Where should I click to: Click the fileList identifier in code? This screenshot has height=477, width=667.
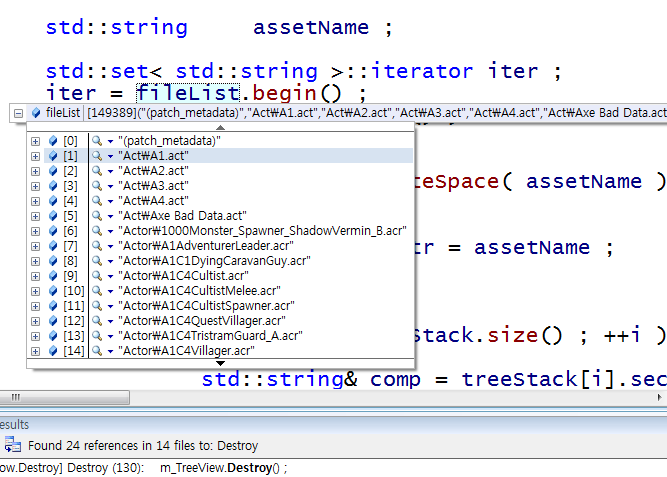[x=188, y=93]
